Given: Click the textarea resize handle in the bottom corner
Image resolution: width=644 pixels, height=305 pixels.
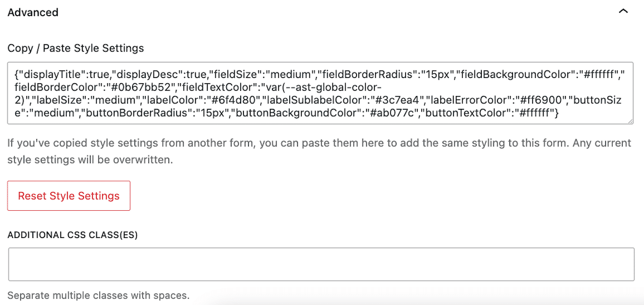Looking at the screenshot, I should (x=631, y=120).
